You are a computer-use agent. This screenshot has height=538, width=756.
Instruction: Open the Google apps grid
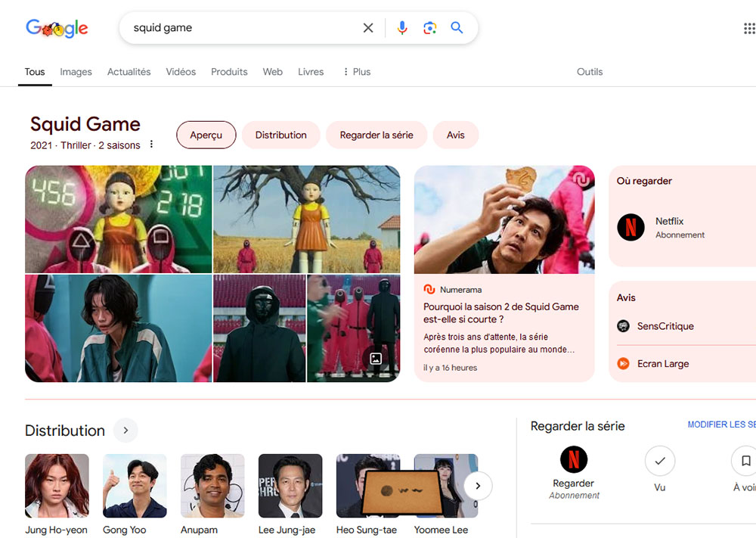(x=748, y=29)
